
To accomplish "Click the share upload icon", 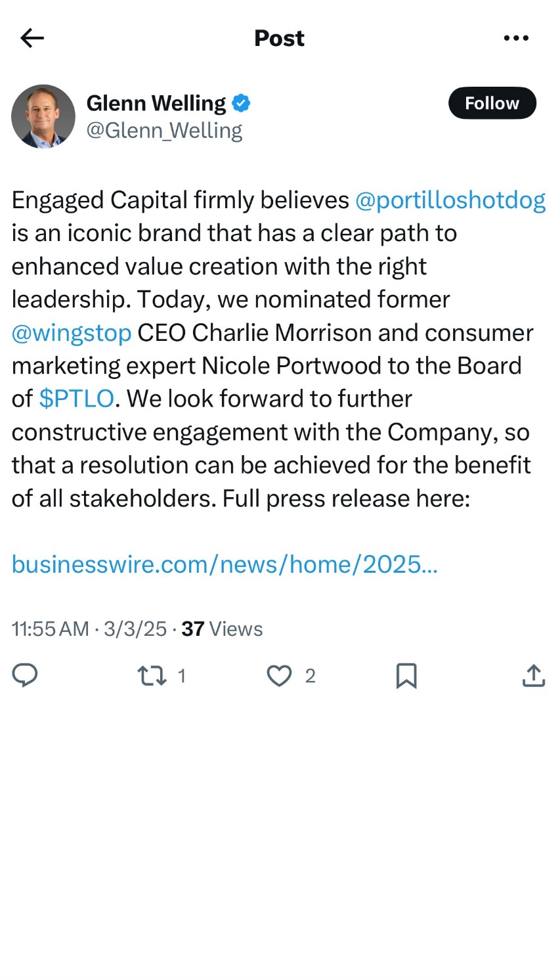I will [x=534, y=675].
